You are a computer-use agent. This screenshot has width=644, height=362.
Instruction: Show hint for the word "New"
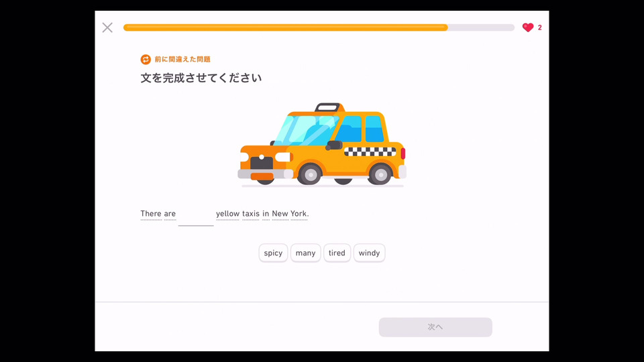point(280,214)
